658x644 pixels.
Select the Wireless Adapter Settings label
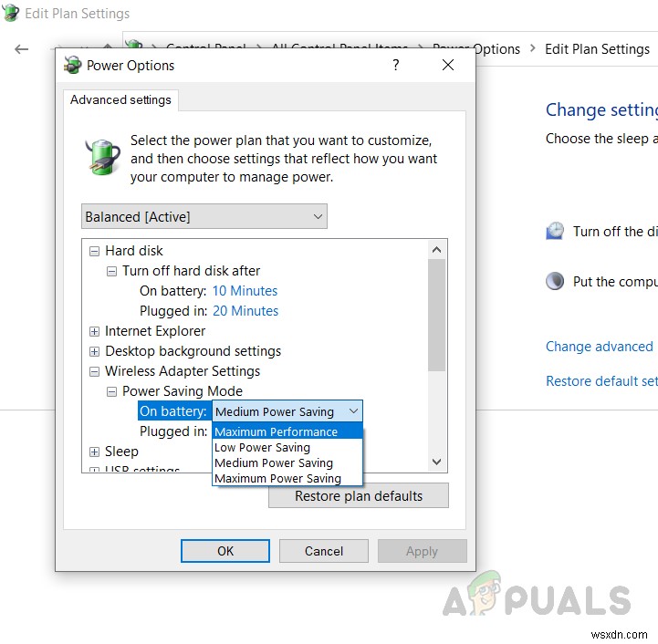[183, 371]
